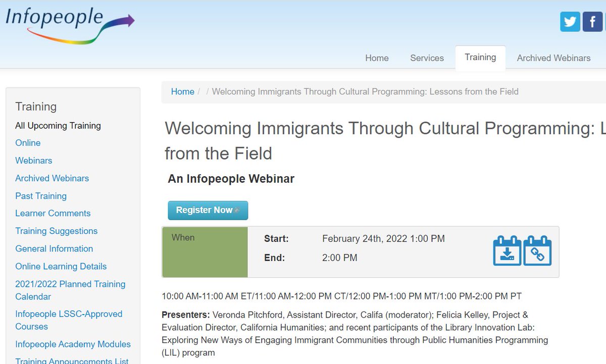Open the Past Training link

[41, 196]
